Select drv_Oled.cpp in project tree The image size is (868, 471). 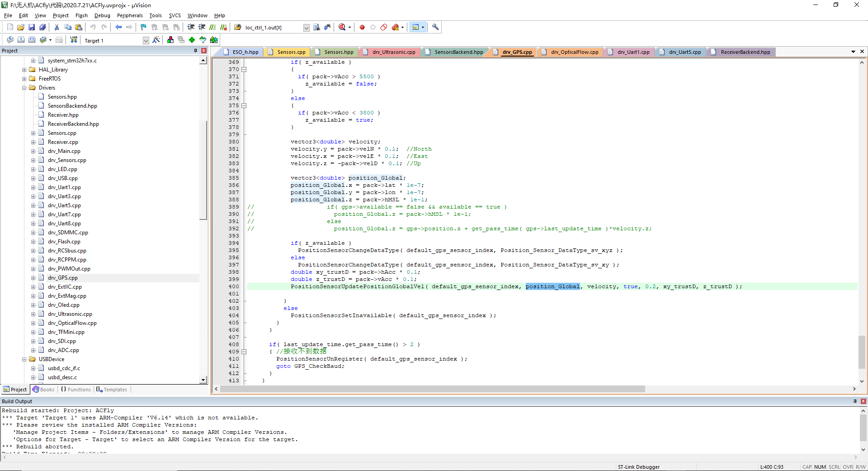click(63, 305)
